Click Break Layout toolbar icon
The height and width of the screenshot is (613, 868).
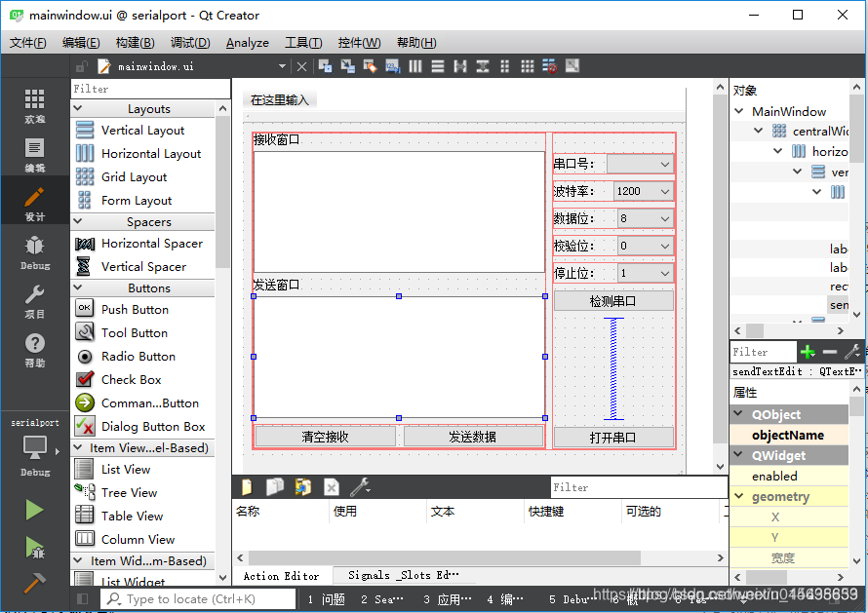click(550, 66)
